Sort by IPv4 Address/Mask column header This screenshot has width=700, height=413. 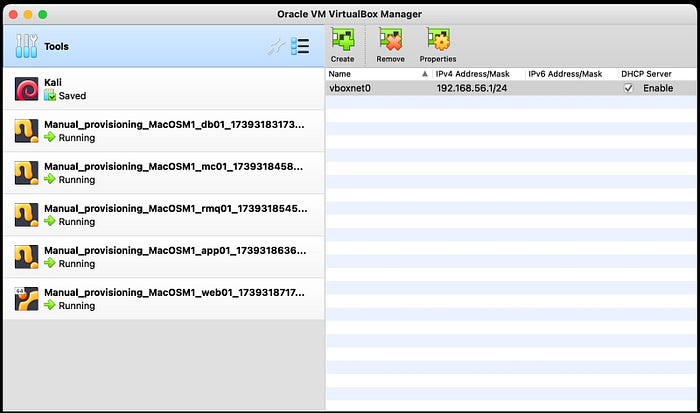tap(472, 74)
